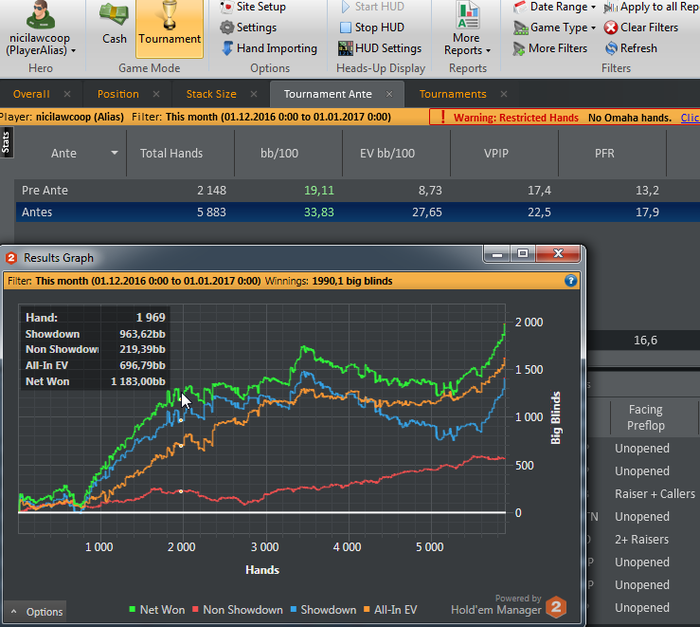Expand Game Type dropdown arrow
Screen dimensions: 700x627
coord(593,28)
